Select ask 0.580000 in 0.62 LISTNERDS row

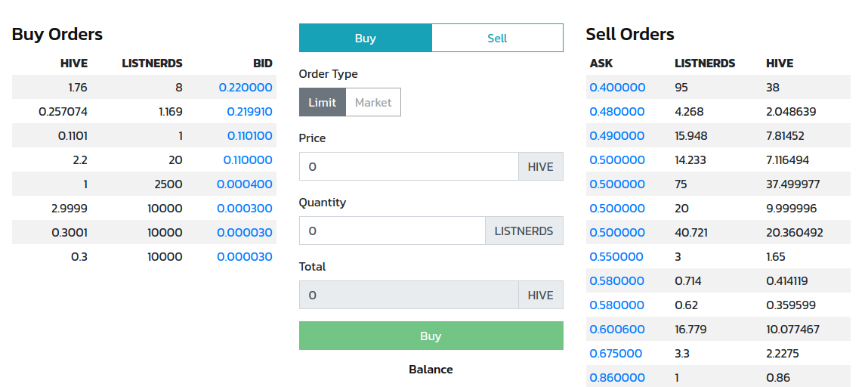click(617, 305)
